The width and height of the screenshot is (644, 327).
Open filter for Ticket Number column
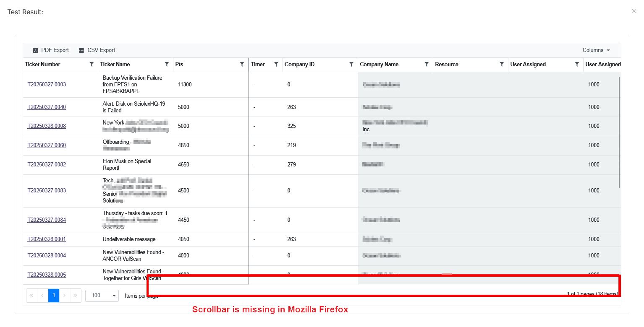coord(92,65)
